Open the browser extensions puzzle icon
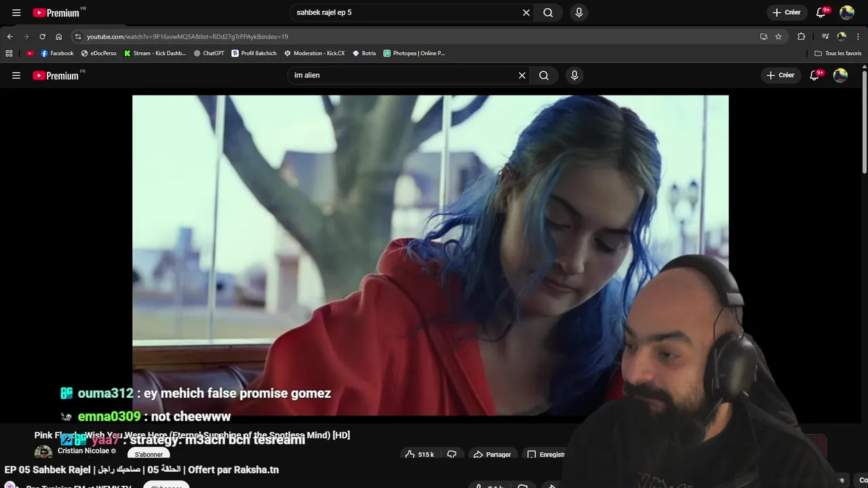This screenshot has height=488, width=868. point(801,37)
